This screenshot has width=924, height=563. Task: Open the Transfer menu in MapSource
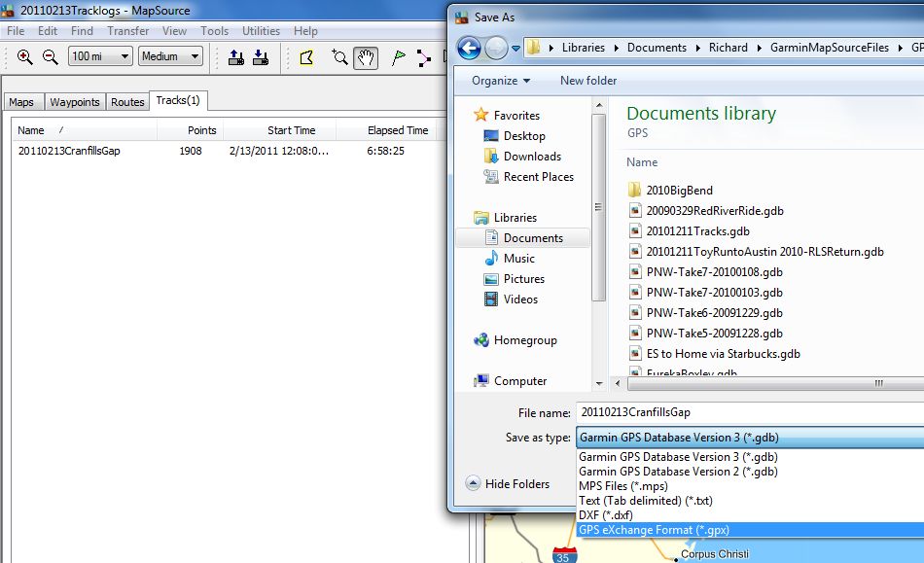click(x=127, y=30)
